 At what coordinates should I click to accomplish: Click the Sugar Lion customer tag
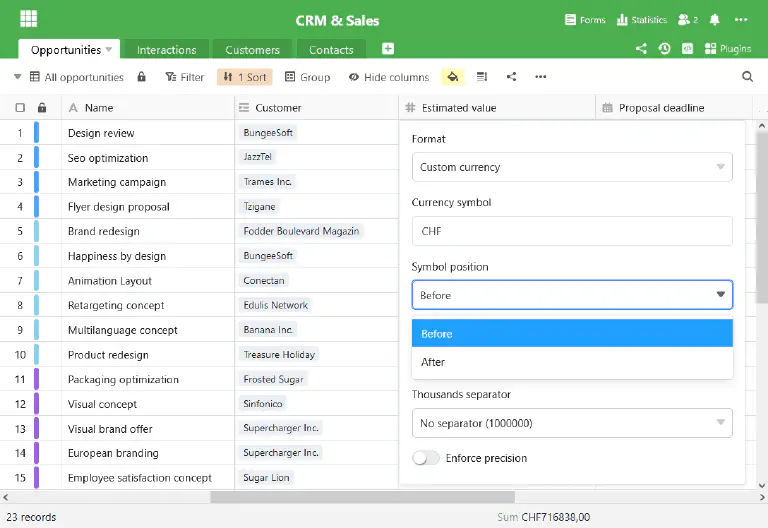point(266,478)
